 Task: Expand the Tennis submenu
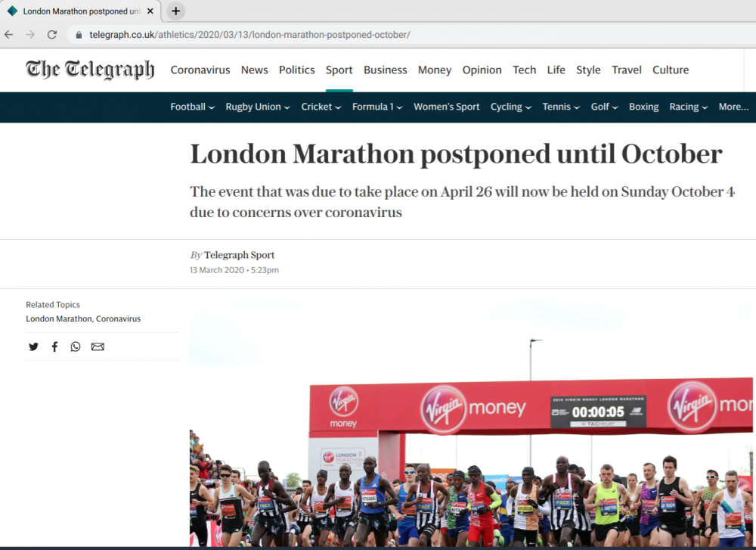click(561, 107)
